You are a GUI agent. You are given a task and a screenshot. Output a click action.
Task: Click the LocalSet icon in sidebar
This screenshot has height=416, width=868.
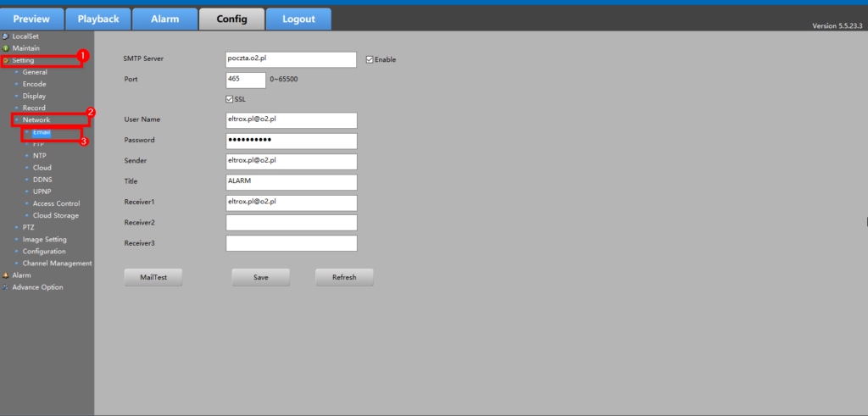point(5,36)
